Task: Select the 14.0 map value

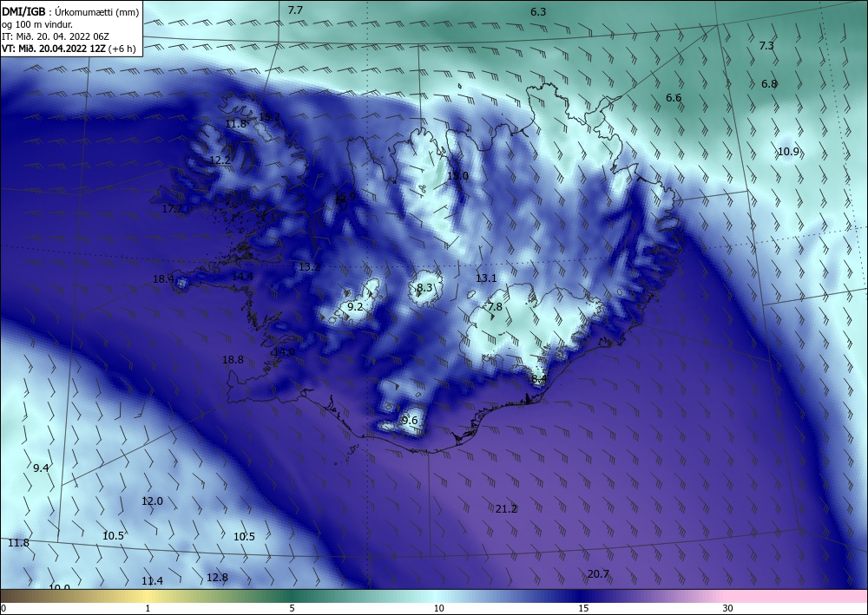Action: [x=284, y=352]
